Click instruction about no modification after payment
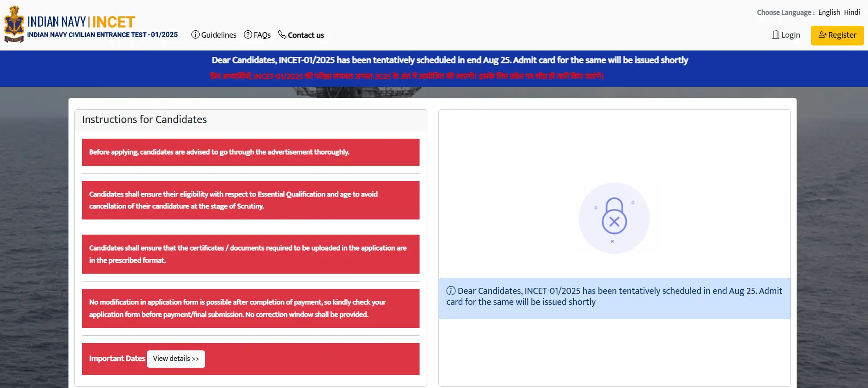868x388 pixels. (251, 308)
